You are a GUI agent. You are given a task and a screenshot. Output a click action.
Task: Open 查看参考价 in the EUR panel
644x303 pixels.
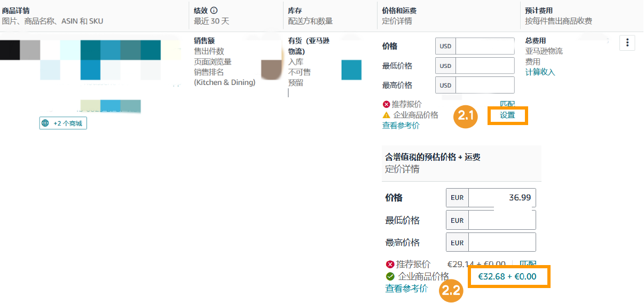[406, 289]
